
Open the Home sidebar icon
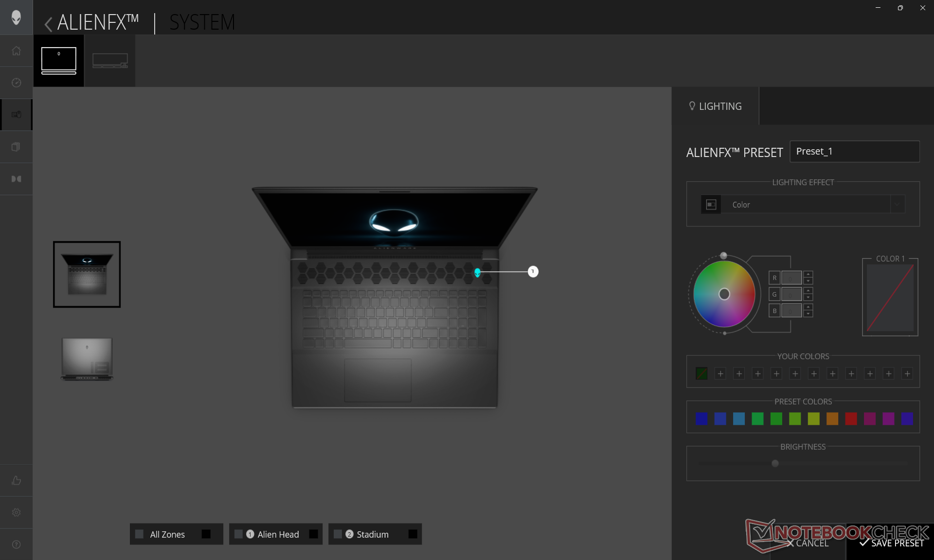click(16, 51)
